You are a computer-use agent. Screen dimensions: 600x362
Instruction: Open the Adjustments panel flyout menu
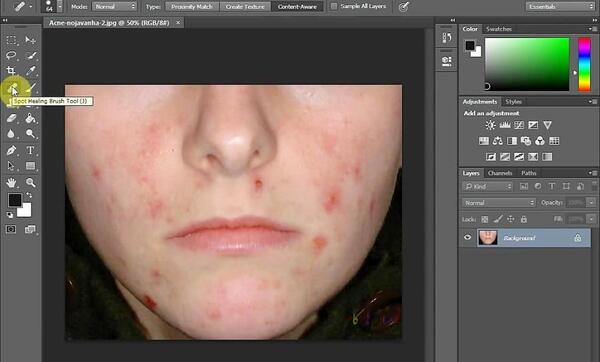pos(593,101)
